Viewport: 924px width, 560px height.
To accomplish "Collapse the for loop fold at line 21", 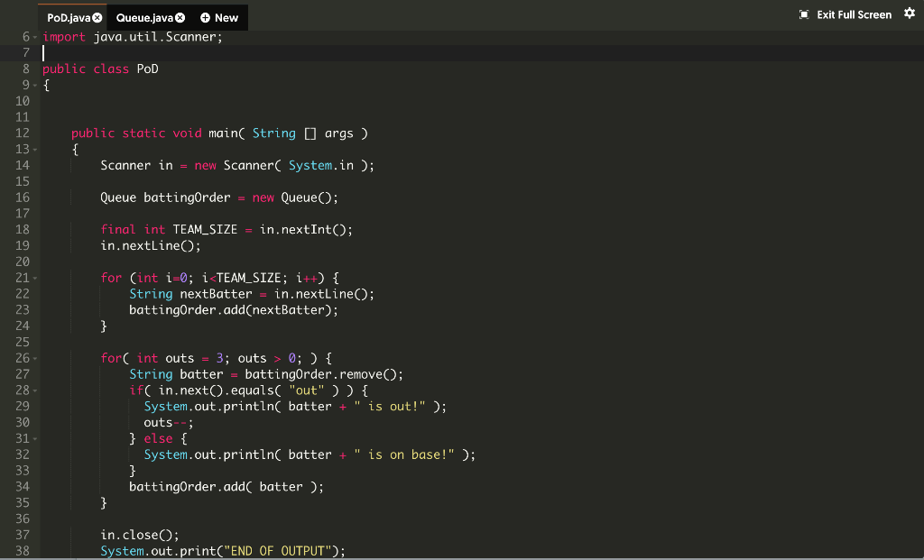I will [35, 278].
